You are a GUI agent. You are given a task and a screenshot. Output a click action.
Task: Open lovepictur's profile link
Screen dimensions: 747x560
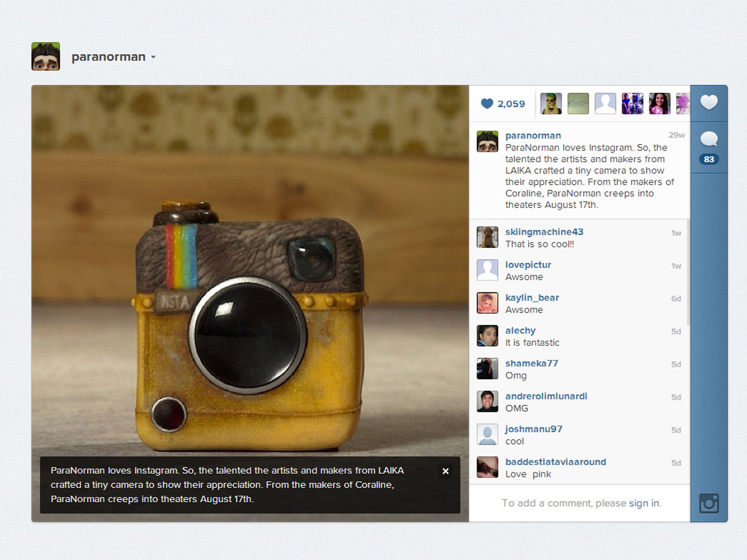tap(528, 265)
